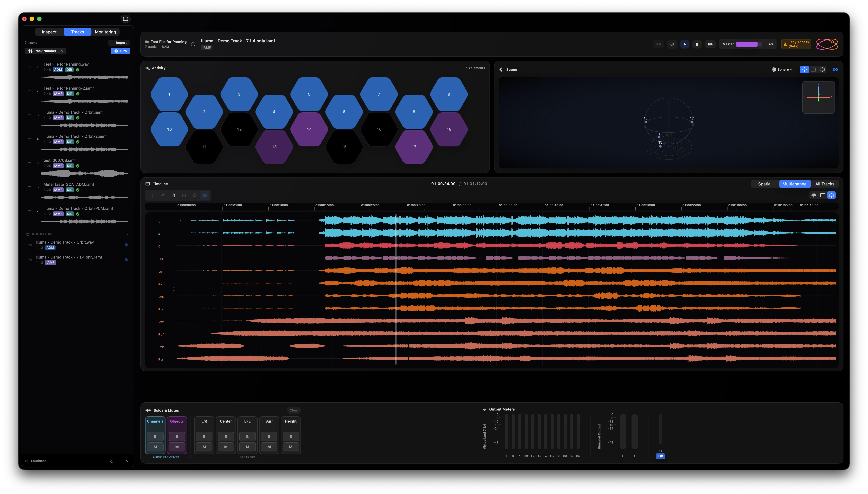Viewport: 868px width, 494px height.
Task: Switch to the Inspect tab
Action: click(49, 32)
